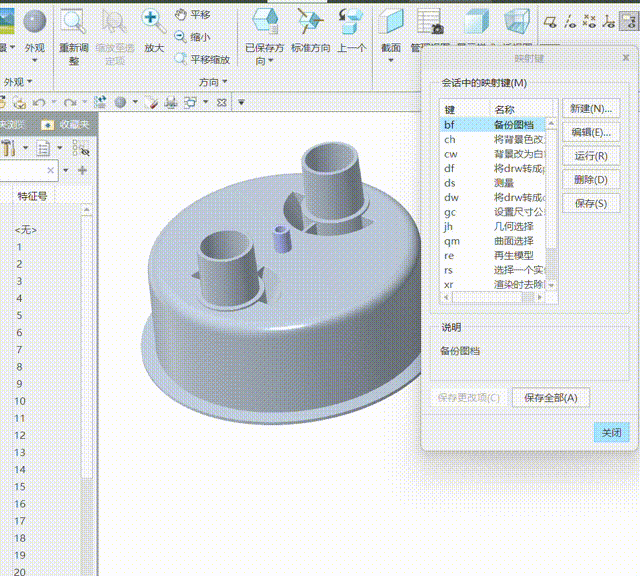The width and height of the screenshot is (640, 576).
Task: Toggle point display visibility icon
Action: [x=589, y=21]
